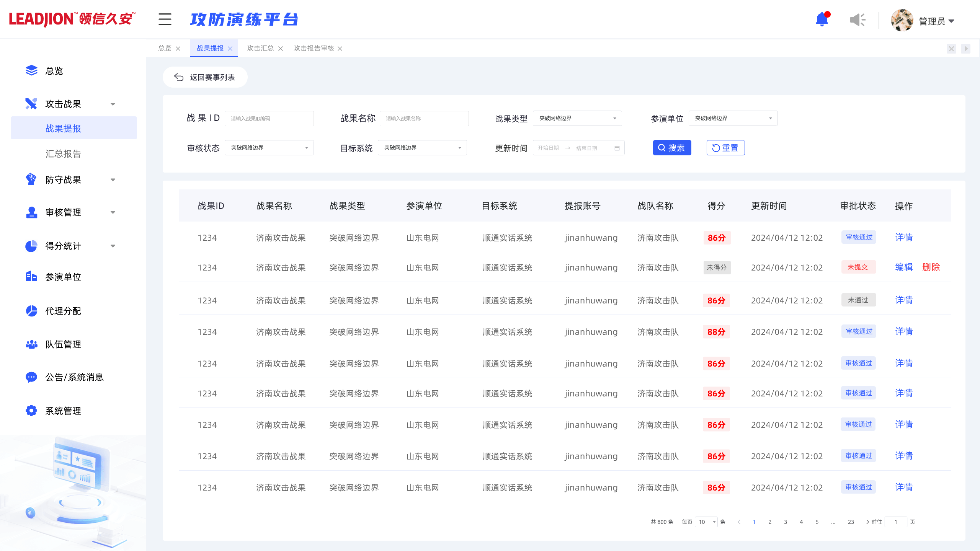The image size is (980, 551).
Task: Click the 攻击战果 crossed swords icon
Action: (31, 104)
